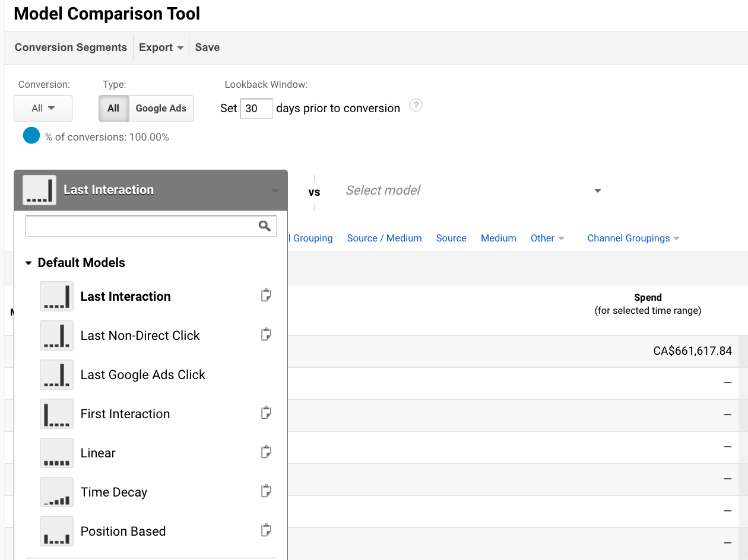Open the Select model comparison dropdown
This screenshot has height=560, width=748.
473,190
